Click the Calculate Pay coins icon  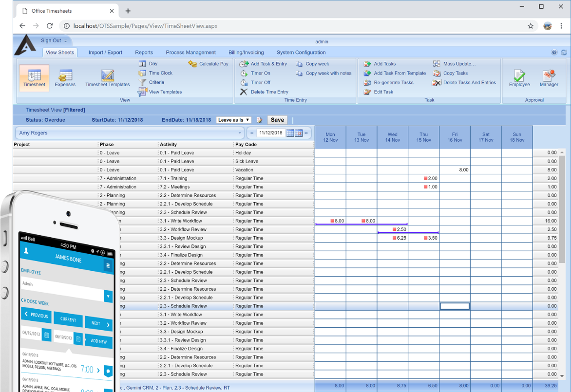click(192, 64)
